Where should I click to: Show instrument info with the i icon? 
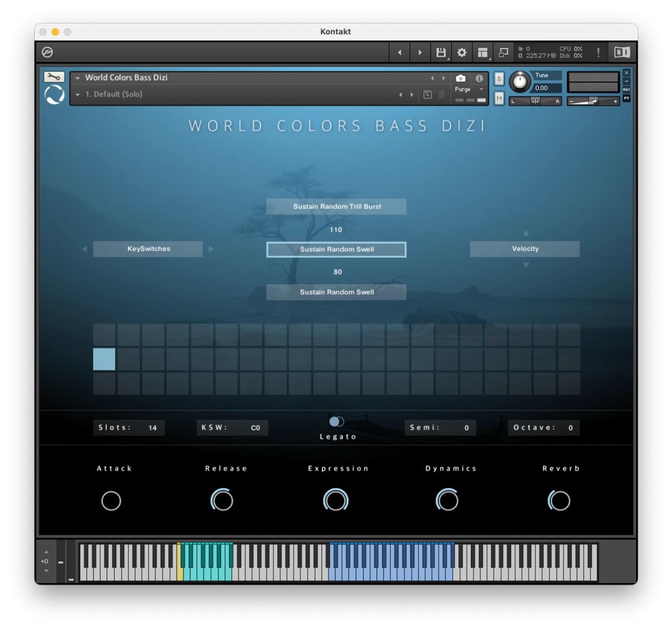coord(479,79)
